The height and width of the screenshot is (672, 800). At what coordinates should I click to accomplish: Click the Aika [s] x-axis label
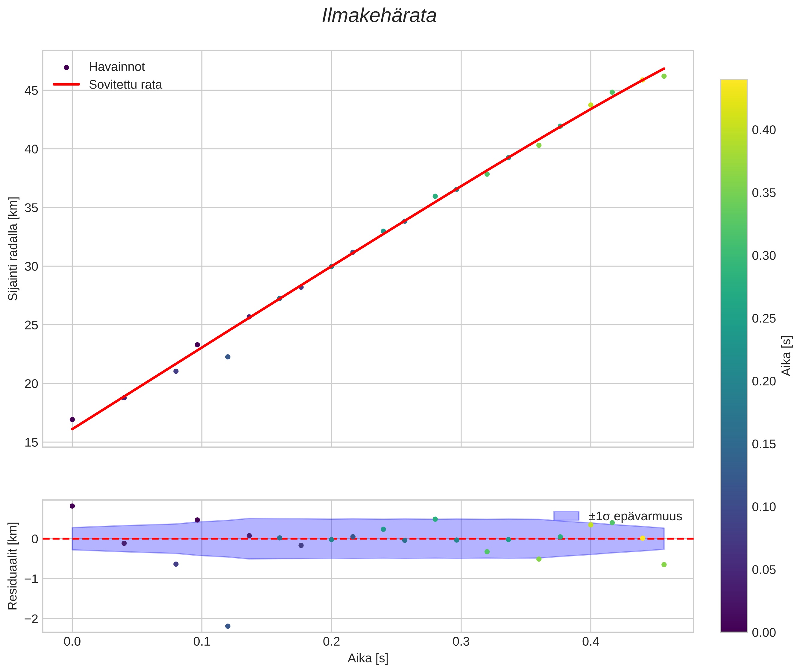pos(368,658)
